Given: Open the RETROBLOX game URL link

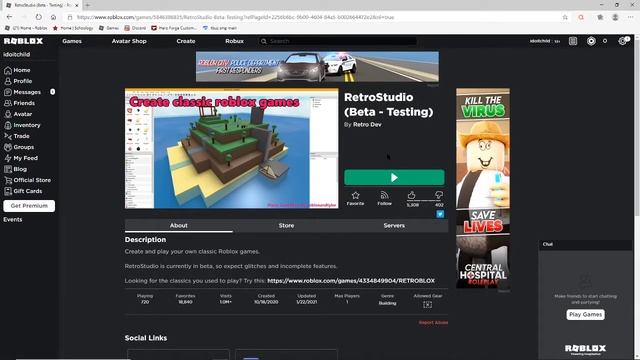Looking at the screenshot, I should (351, 281).
